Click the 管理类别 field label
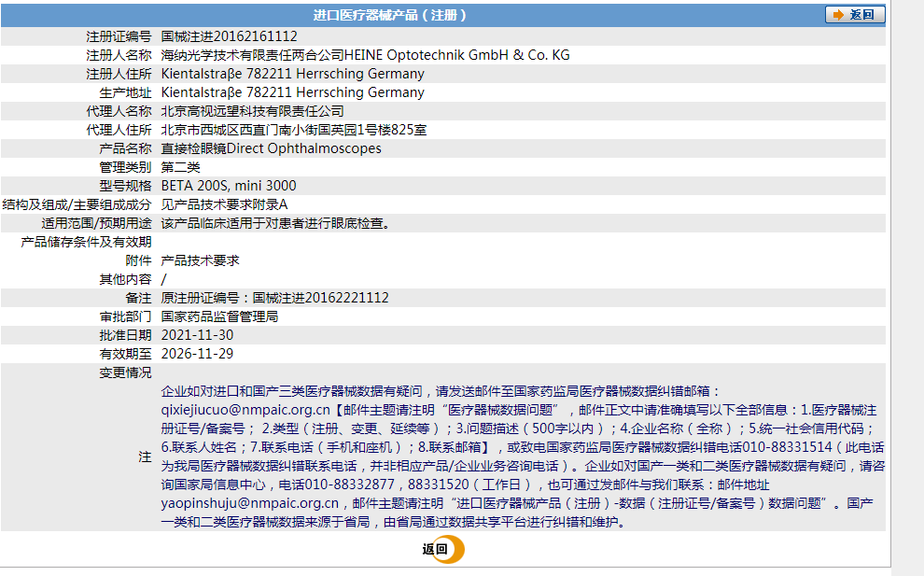 click(x=125, y=167)
